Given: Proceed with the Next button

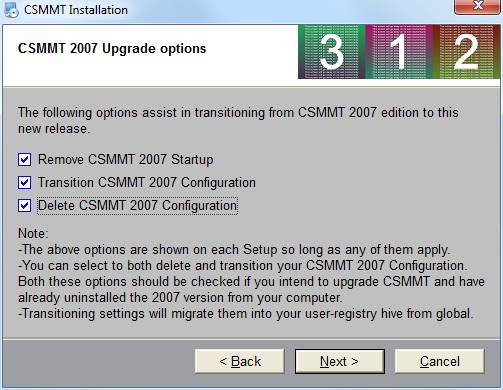Looking at the screenshot, I should coord(340,361).
